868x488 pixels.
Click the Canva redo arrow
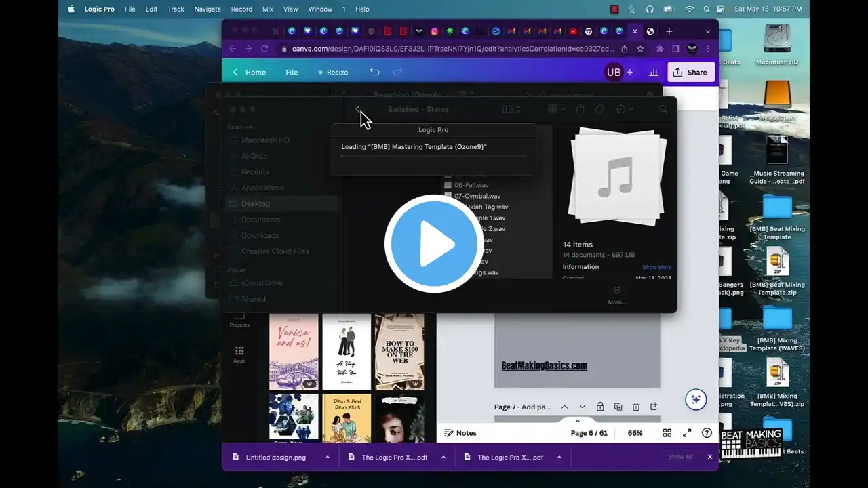coord(397,72)
